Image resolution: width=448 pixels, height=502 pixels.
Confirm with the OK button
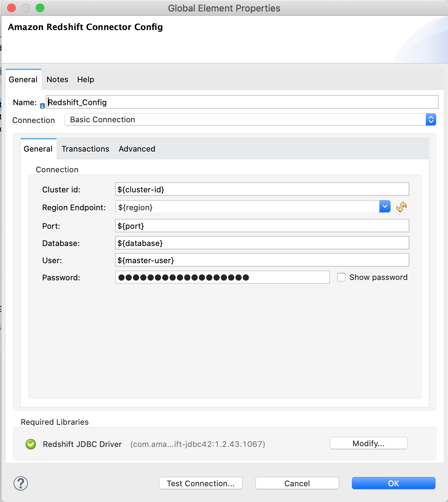tap(394, 483)
